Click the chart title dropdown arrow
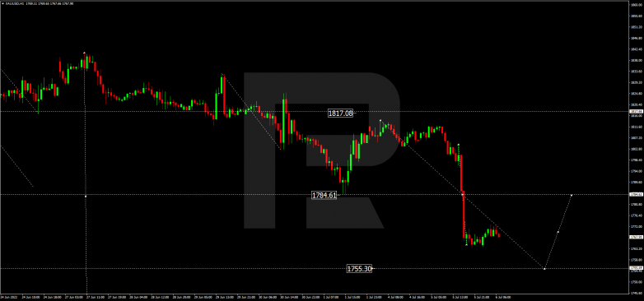The image size is (644, 301). [3, 3]
